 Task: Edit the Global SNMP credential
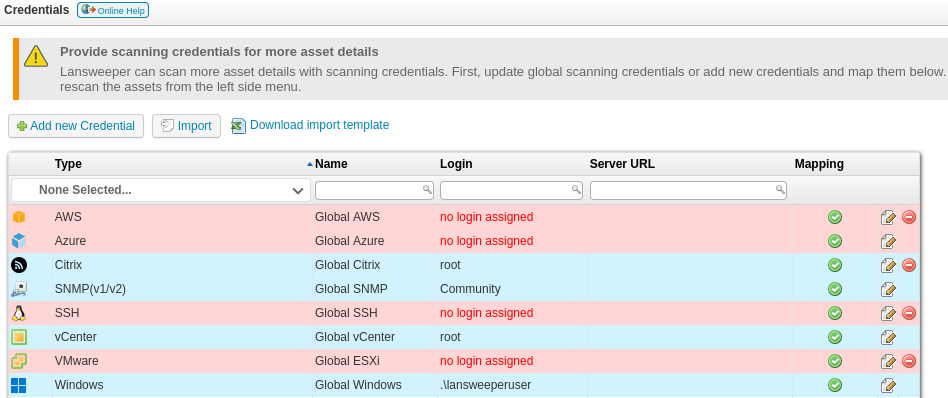[x=888, y=289]
